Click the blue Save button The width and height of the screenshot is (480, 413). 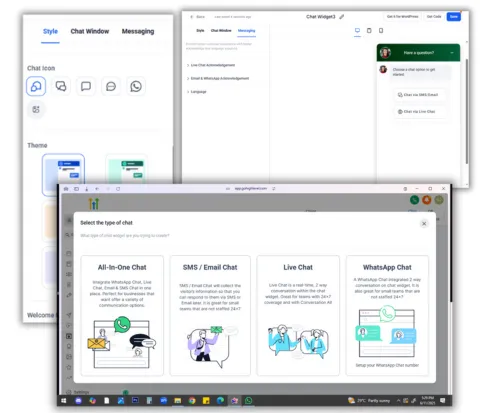point(454,16)
